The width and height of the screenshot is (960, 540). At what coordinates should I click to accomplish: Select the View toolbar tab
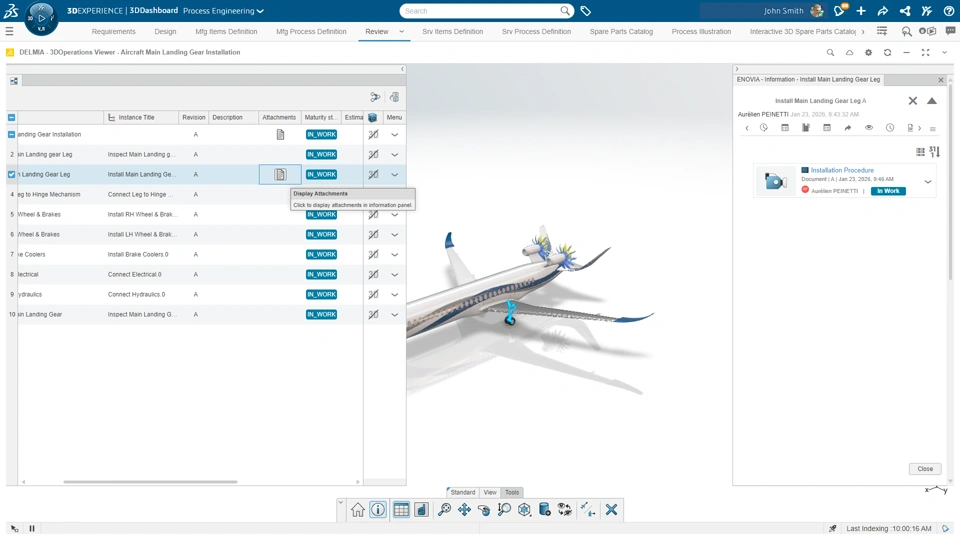pyautogui.click(x=490, y=492)
